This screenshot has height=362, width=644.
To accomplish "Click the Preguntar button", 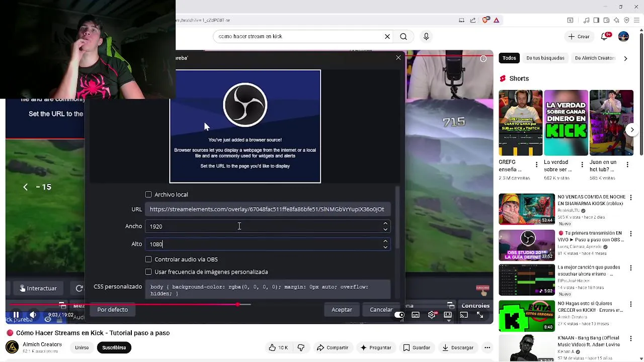I will [x=376, y=347].
